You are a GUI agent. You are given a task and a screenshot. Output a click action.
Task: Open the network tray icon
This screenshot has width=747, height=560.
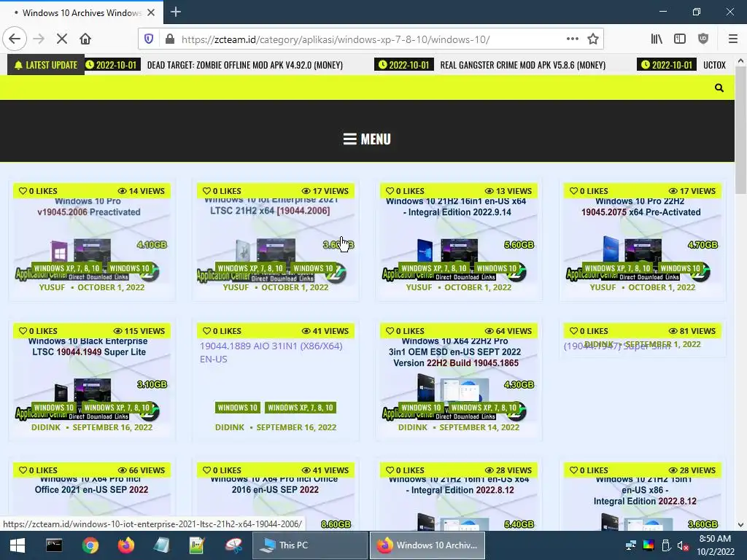click(x=631, y=545)
